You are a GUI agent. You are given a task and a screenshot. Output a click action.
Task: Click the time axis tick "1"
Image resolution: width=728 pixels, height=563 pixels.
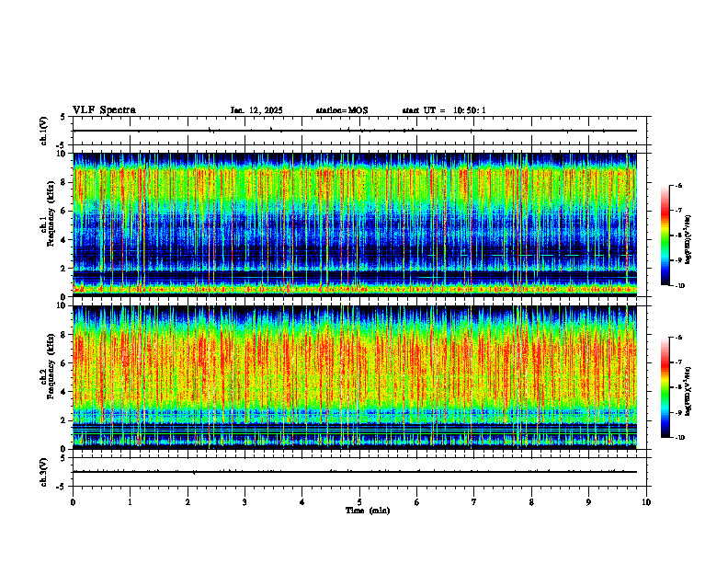[x=130, y=502]
